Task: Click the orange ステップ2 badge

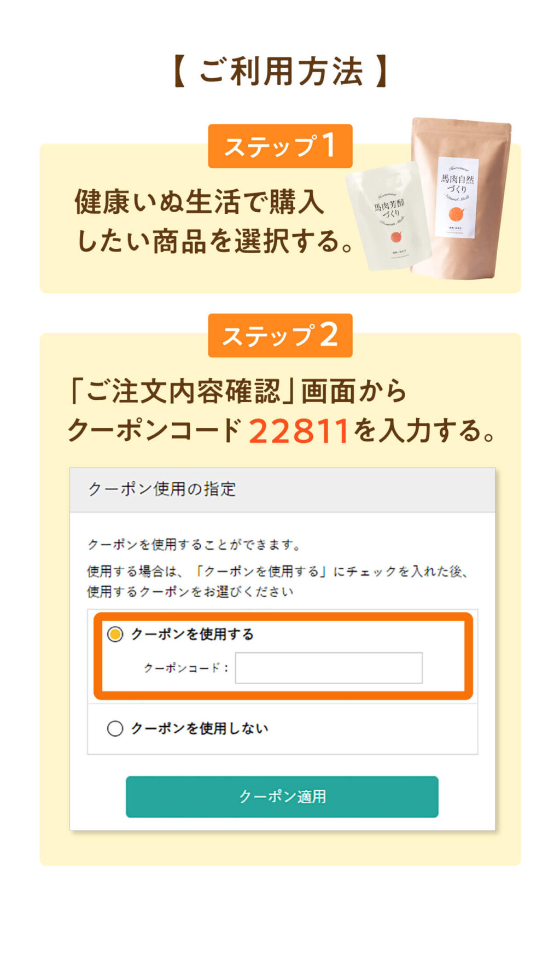Action: (280, 335)
